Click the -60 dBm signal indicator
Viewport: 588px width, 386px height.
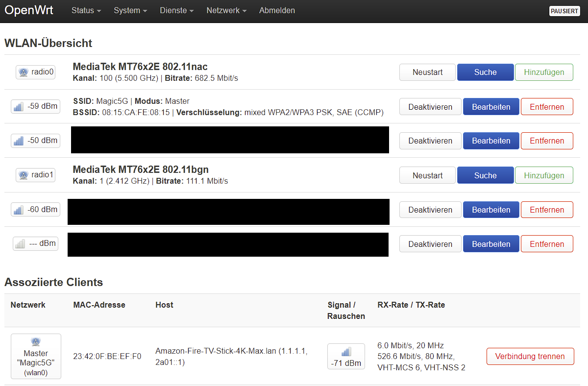coord(35,209)
